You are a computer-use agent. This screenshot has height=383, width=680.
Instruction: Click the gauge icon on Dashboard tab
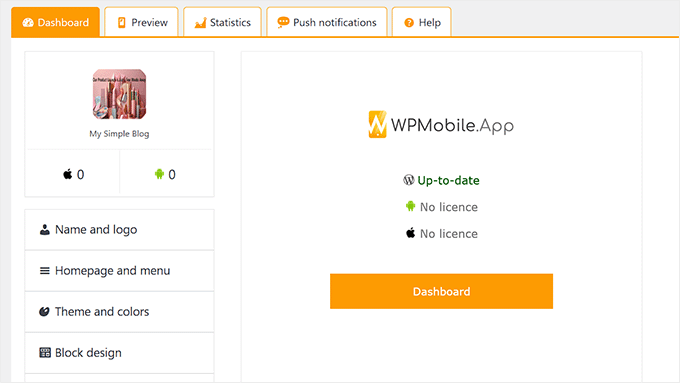click(x=28, y=23)
